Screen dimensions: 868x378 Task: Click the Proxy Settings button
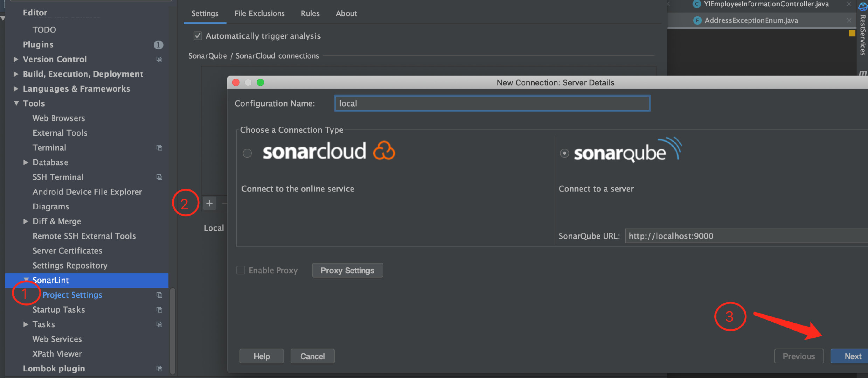[347, 271]
